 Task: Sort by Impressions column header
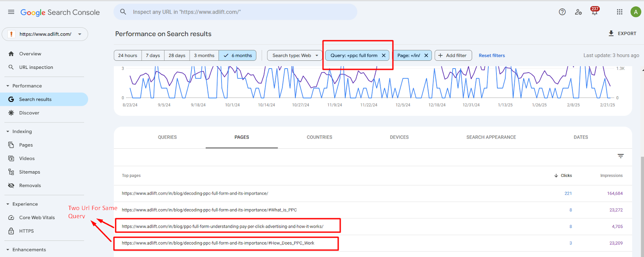point(611,176)
